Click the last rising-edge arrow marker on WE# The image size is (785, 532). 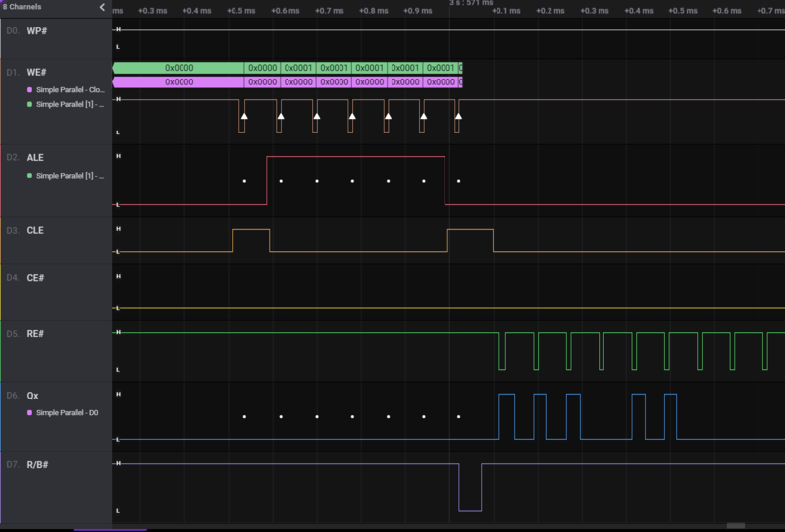pyautogui.click(x=459, y=116)
